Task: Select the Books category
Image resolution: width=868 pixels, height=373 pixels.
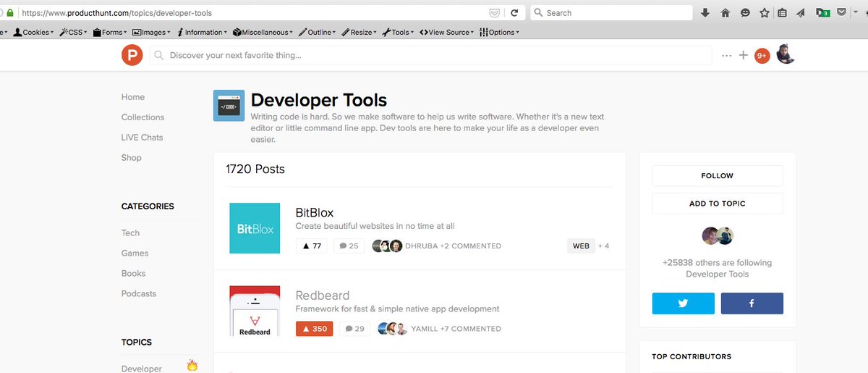Action: [x=134, y=274]
